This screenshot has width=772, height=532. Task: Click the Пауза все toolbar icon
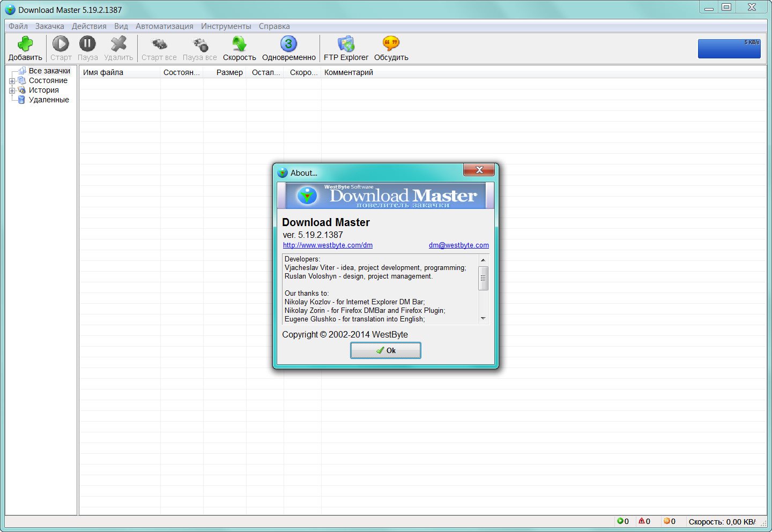tap(200, 44)
